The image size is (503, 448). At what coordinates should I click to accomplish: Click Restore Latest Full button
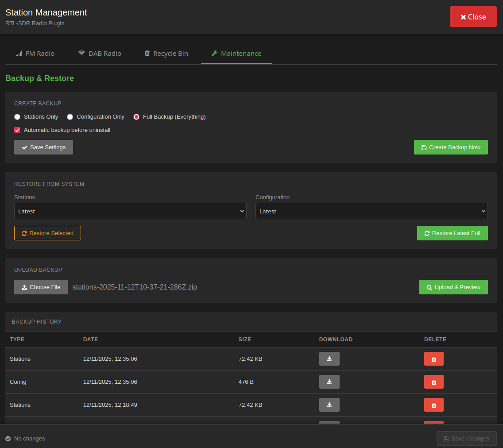[452, 233]
